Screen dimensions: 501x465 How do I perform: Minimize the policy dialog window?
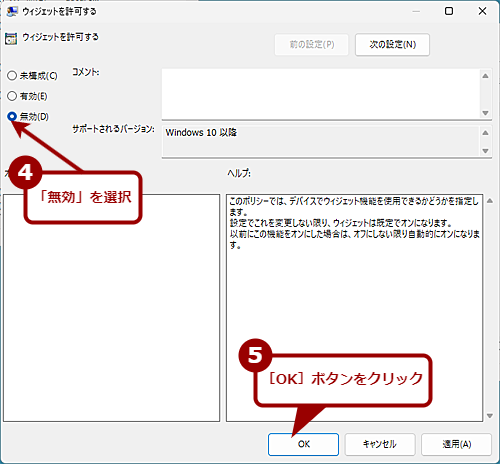(416, 11)
